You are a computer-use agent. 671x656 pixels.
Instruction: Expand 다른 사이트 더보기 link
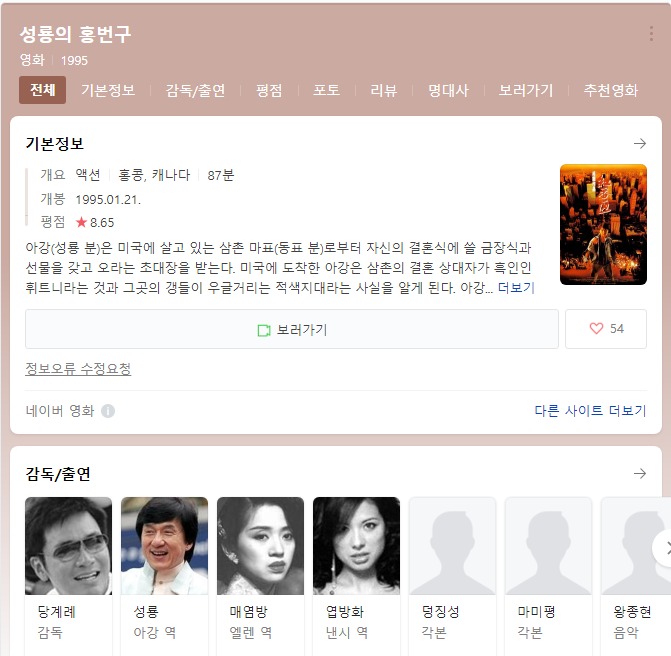click(x=590, y=411)
